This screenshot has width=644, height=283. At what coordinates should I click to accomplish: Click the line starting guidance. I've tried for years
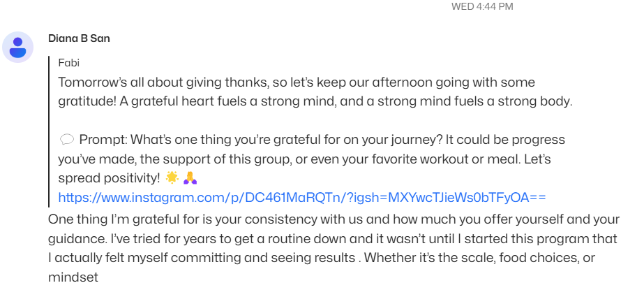pyautogui.click(x=333, y=238)
